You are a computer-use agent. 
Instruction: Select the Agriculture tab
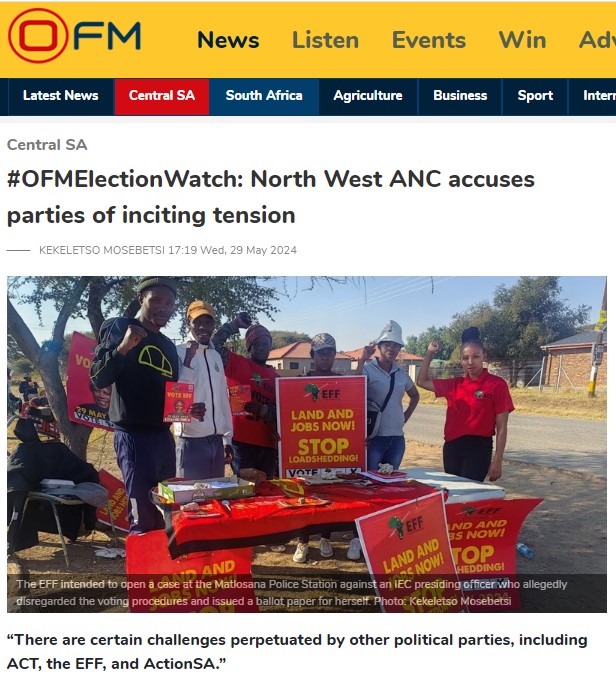(368, 96)
